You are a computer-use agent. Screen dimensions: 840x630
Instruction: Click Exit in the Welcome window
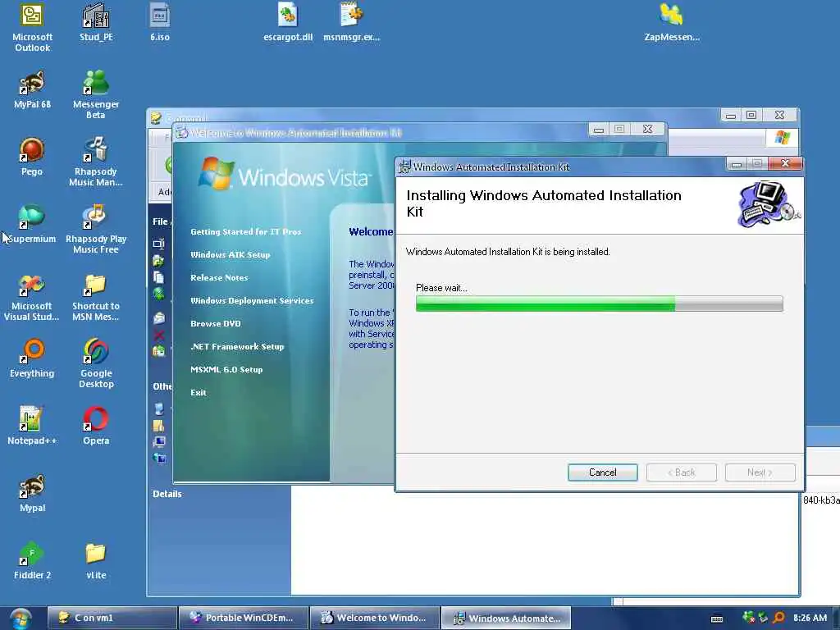coord(199,393)
